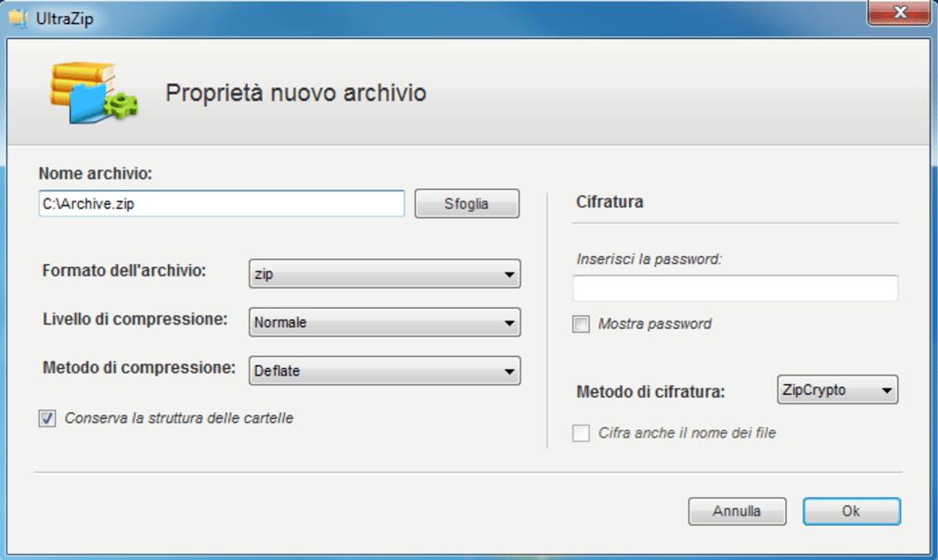Open the Metodo di compressione dropdown
This screenshot has width=938, height=560.
pos(385,371)
